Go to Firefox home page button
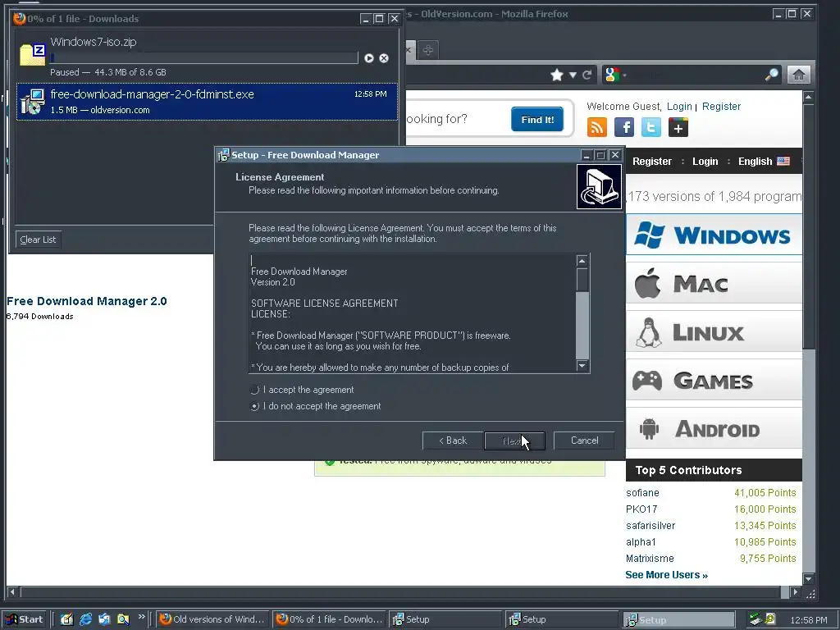Viewport: 840px width, 630px height. point(798,75)
